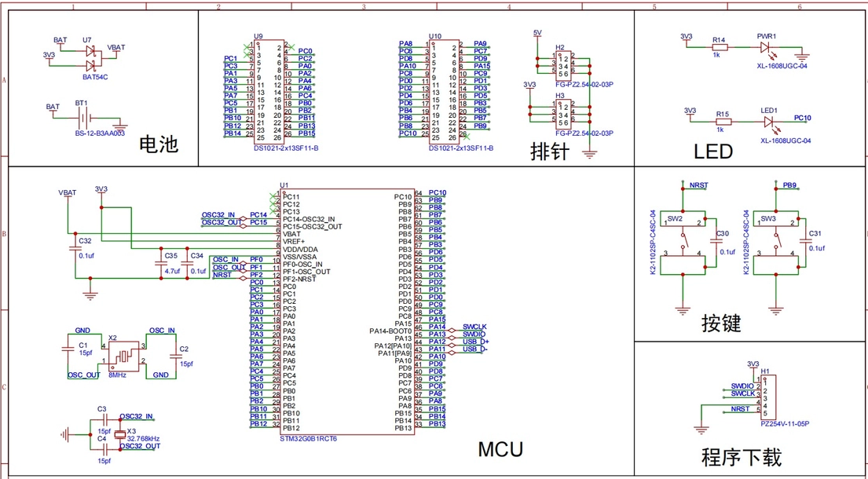Select capacitor C35 4.7uf
Screen dimensions: 868x479
pyautogui.click(x=161, y=264)
